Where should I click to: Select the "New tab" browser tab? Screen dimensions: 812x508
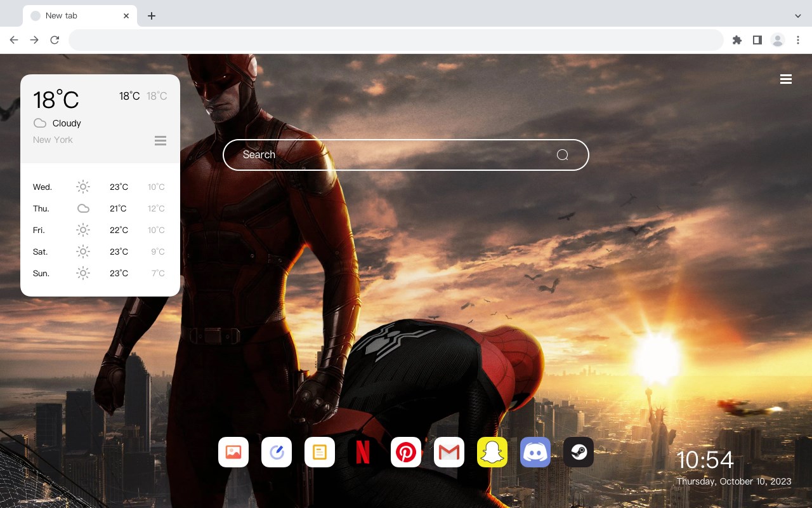pos(80,16)
